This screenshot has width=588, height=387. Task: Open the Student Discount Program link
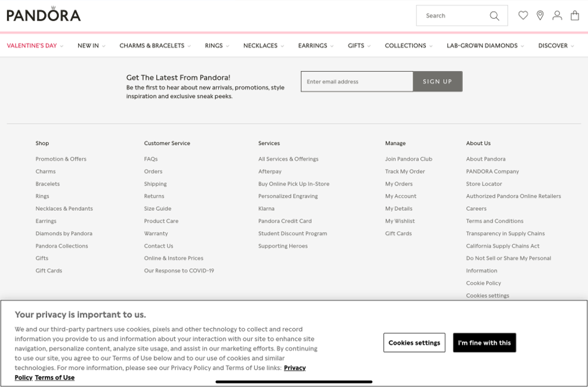click(292, 233)
